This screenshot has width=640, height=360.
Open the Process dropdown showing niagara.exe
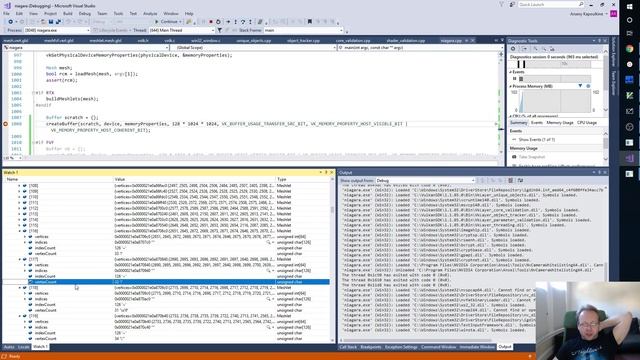click(x=57, y=30)
